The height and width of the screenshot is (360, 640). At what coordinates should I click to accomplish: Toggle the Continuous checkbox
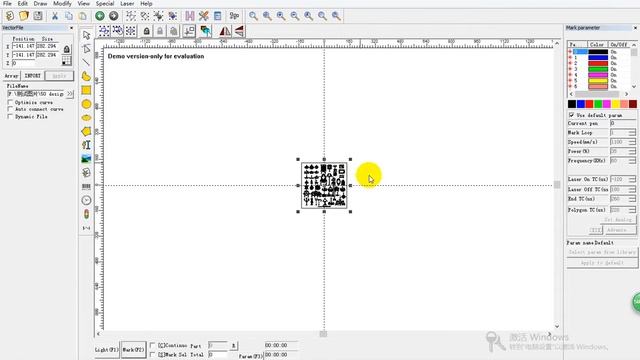[x=153, y=346]
